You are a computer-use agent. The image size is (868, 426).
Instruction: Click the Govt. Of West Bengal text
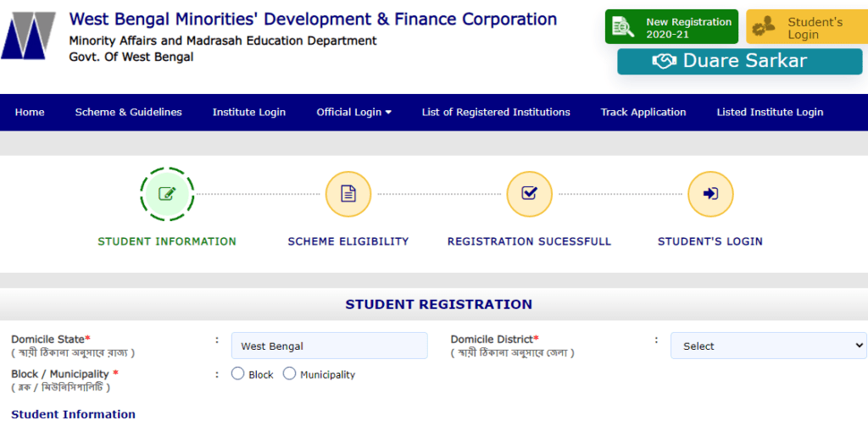point(131,57)
